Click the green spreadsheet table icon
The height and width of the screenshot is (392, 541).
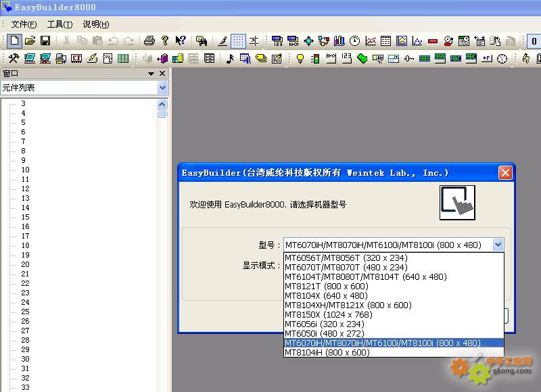tap(123, 59)
